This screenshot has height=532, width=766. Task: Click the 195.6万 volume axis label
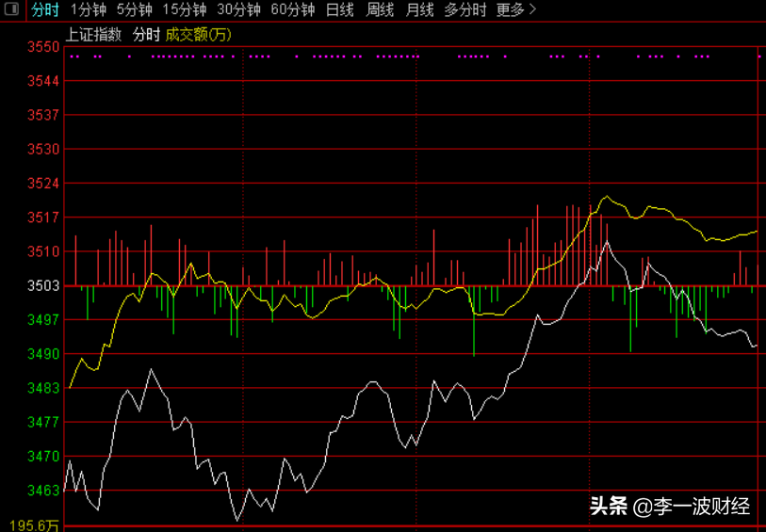pyautogui.click(x=34, y=525)
